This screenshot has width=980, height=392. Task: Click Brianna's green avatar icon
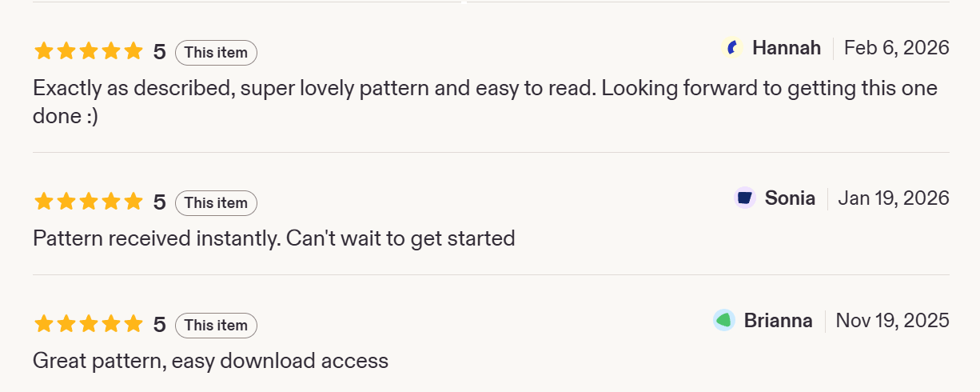click(724, 321)
